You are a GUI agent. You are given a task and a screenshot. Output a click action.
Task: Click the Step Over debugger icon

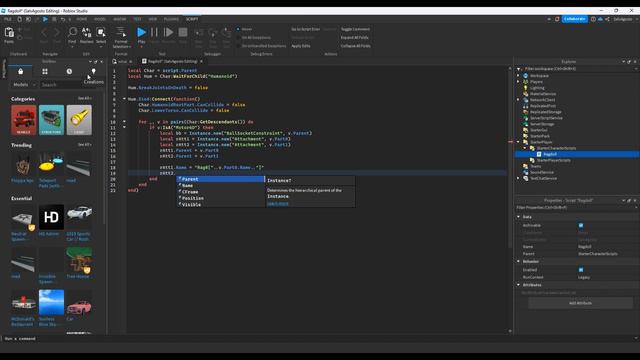pos(213,33)
